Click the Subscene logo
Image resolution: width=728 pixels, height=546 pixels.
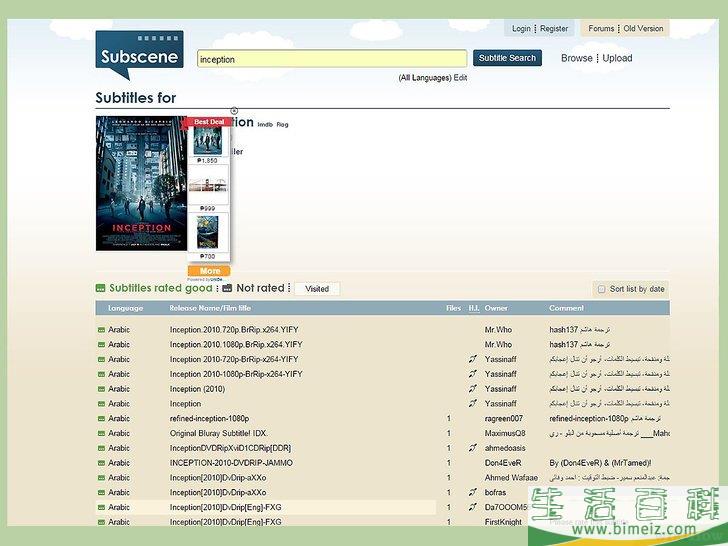point(139,55)
